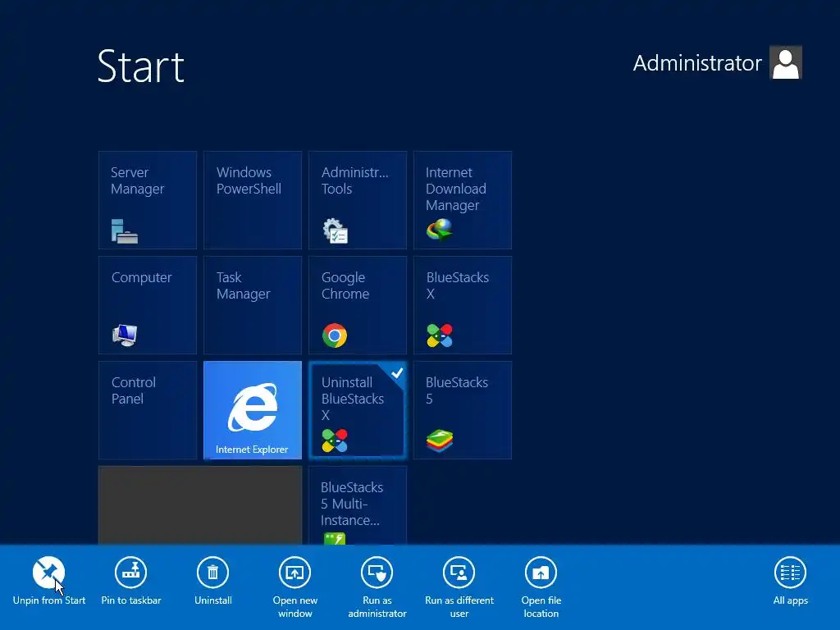
Task: Click the Administrator account picture
Action: pyautogui.click(x=785, y=62)
